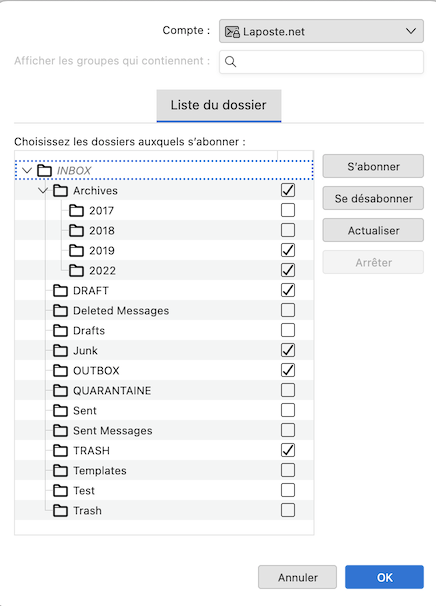Click the QUARANTAINE folder icon
The image size is (436, 606).
pyautogui.click(x=60, y=391)
